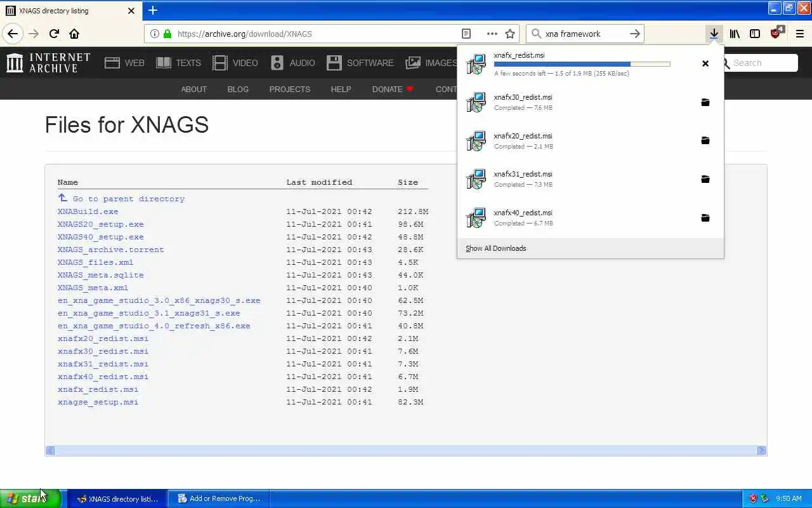This screenshot has width=812, height=508.
Task: Download xnafx20_redist.msi from file list
Action: 103,338
